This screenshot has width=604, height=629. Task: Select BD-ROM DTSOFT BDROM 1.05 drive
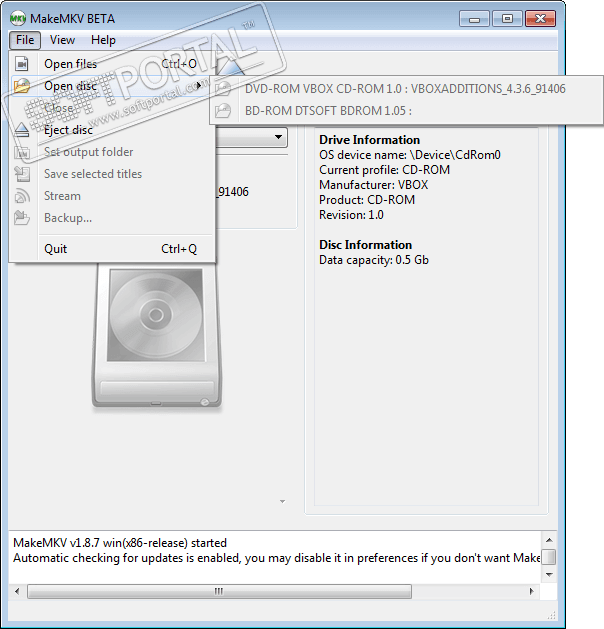coord(406,111)
